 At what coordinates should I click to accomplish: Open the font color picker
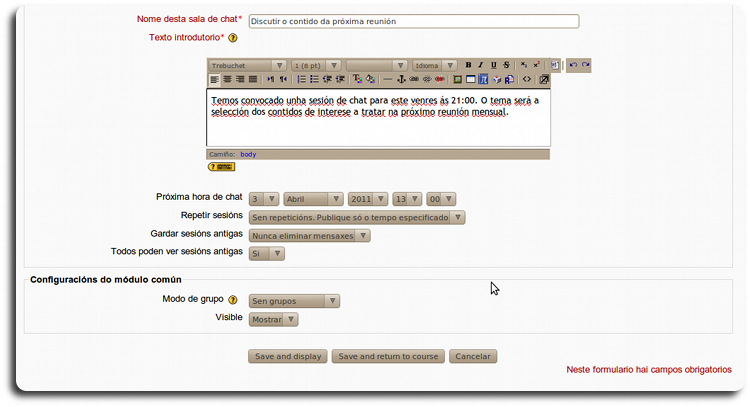pyautogui.click(x=358, y=79)
